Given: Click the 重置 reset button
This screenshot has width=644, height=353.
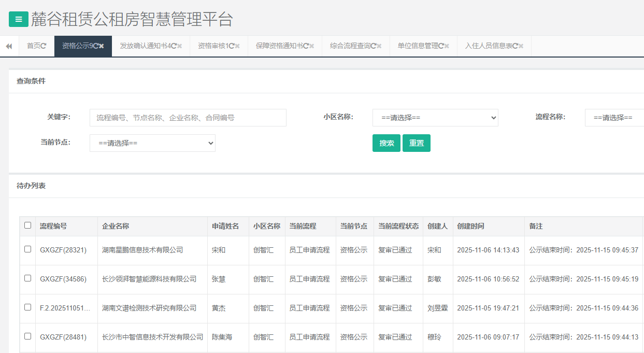Looking at the screenshot, I should coord(417,143).
